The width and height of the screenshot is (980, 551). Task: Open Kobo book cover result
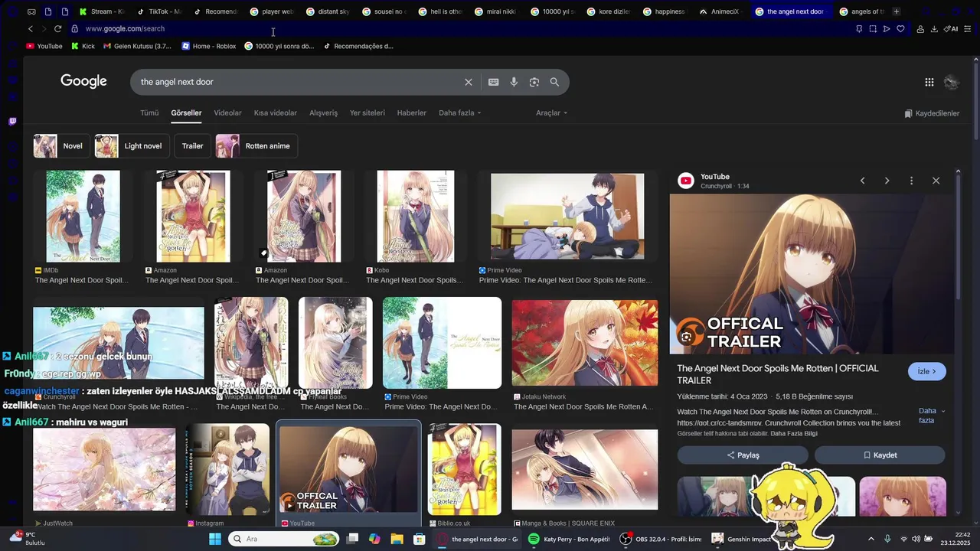416,217
